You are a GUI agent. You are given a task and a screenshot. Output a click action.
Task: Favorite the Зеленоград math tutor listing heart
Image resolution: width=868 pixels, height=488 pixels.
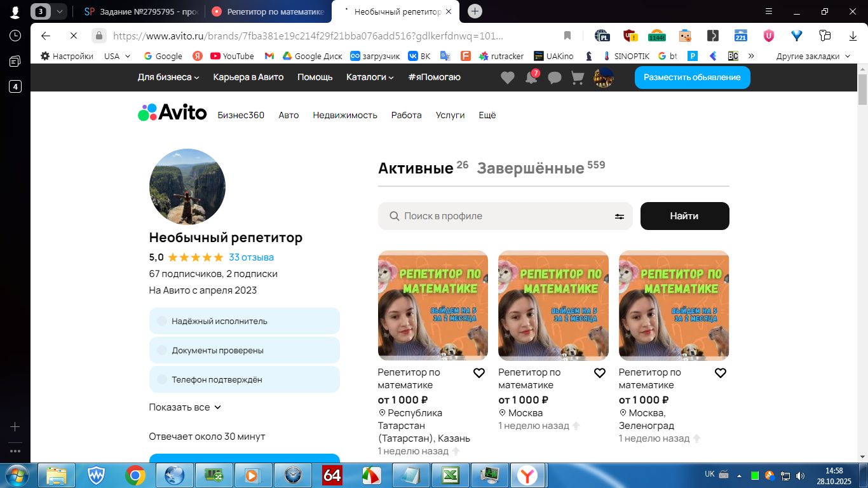coord(721,373)
